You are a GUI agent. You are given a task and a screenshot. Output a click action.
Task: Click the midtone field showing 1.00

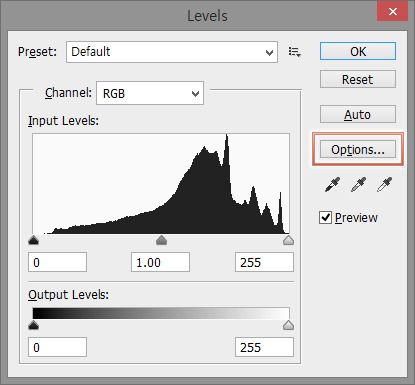point(160,262)
